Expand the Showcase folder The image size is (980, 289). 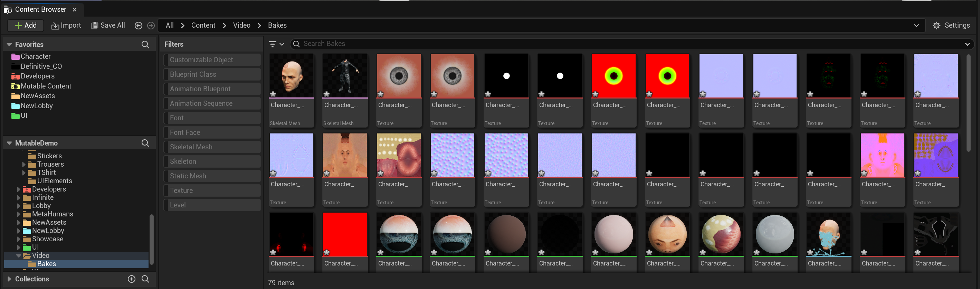click(x=18, y=239)
